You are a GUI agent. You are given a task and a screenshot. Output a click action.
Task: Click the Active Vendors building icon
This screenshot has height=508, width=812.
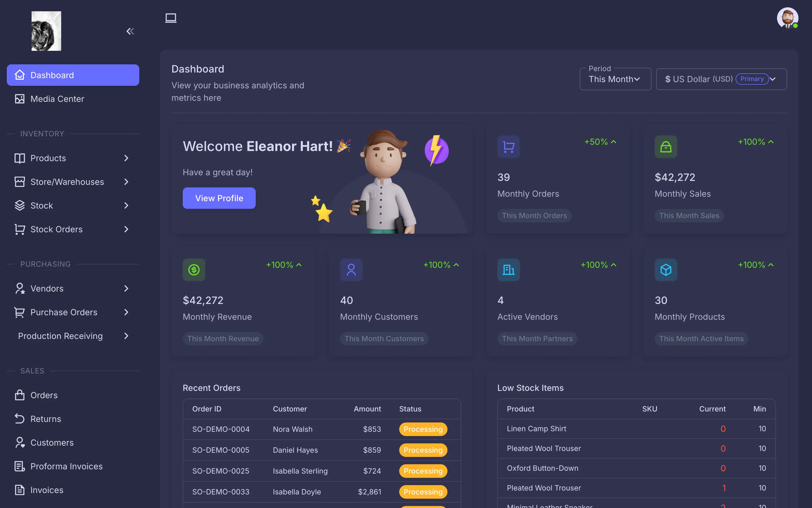coord(508,270)
